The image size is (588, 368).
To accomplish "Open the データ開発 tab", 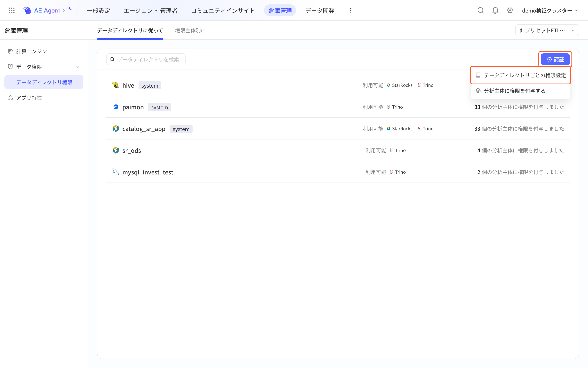I will pyautogui.click(x=320, y=10).
